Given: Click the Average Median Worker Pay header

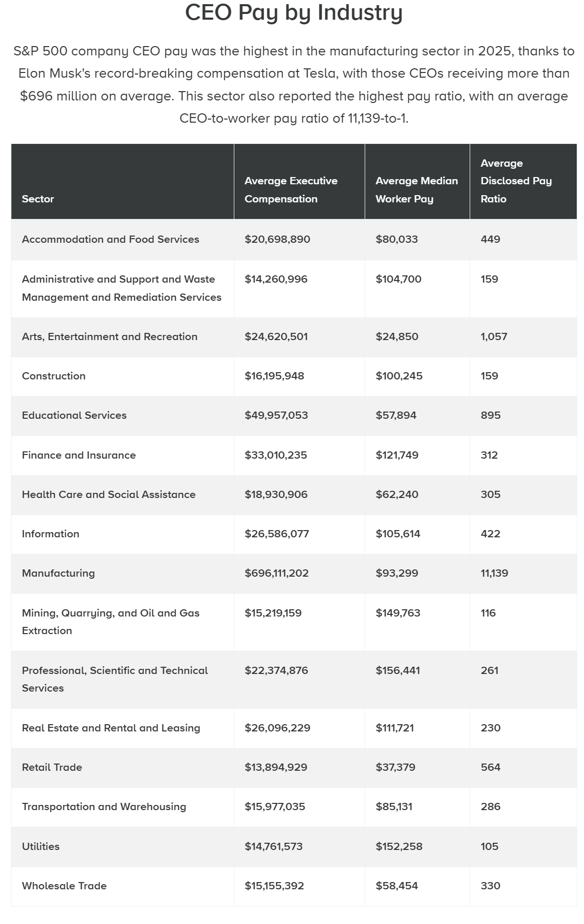Looking at the screenshot, I should point(416,190).
